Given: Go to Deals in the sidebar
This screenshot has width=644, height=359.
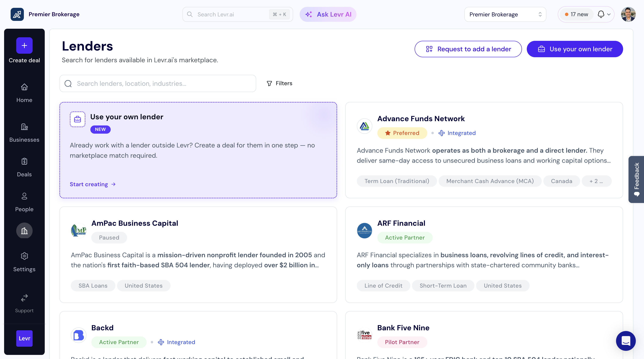Looking at the screenshot, I should 24,167.
